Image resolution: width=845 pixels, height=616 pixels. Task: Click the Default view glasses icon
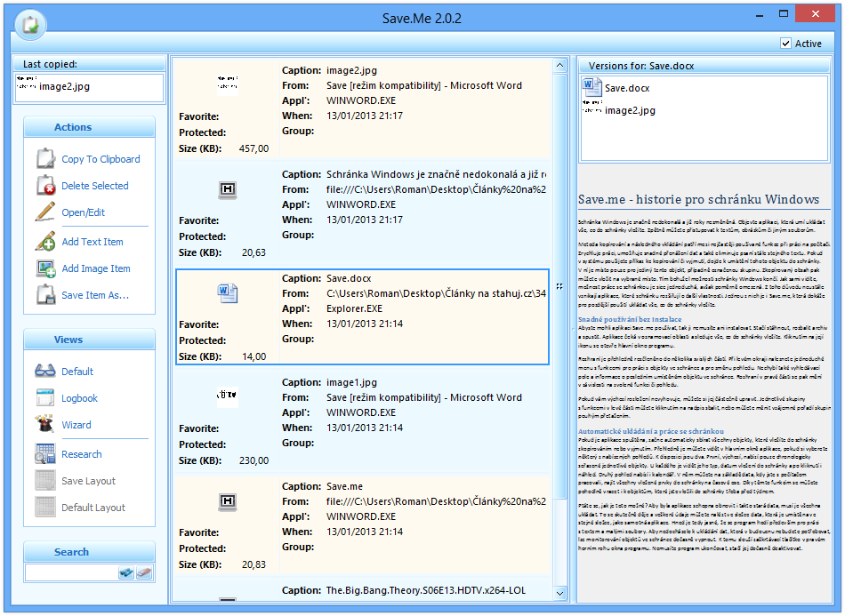click(x=45, y=371)
